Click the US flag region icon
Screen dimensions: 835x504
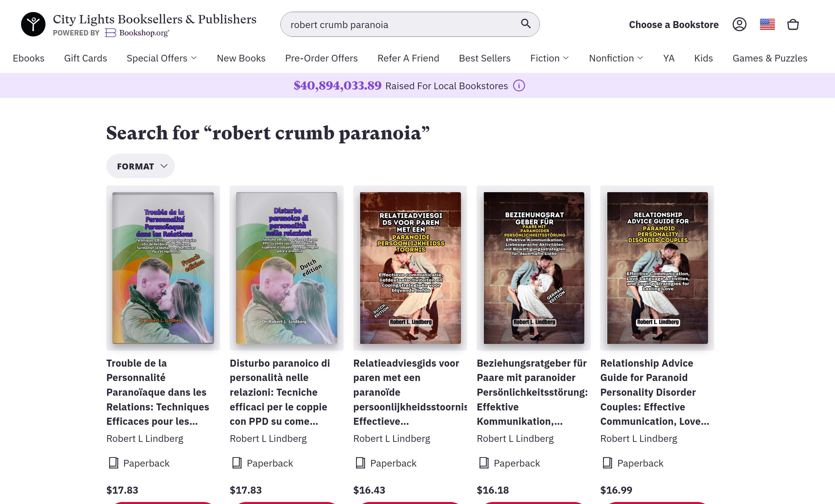(767, 24)
